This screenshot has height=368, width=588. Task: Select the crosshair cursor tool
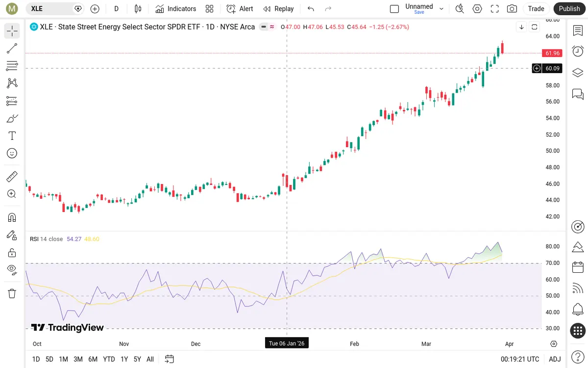(x=12, y=31)
